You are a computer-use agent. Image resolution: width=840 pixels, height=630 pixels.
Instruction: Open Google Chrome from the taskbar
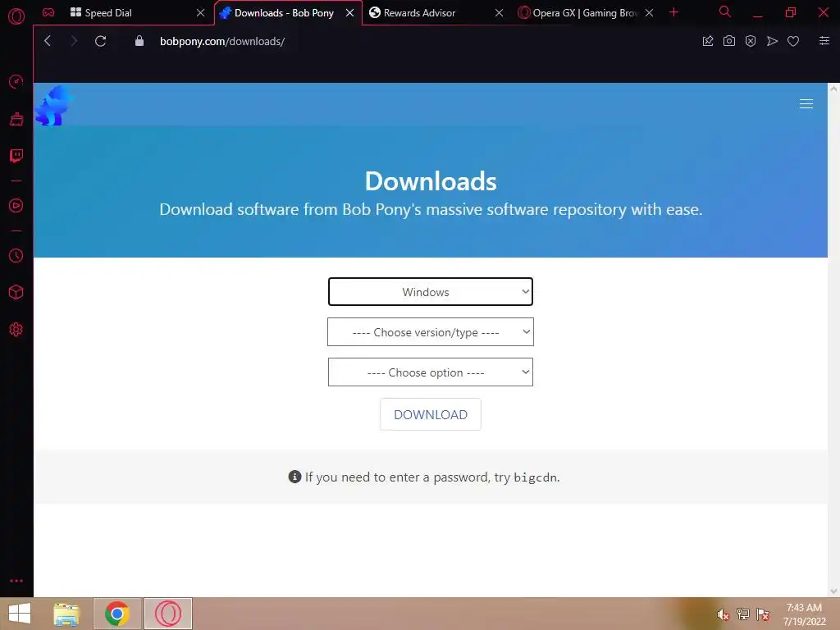117,614
